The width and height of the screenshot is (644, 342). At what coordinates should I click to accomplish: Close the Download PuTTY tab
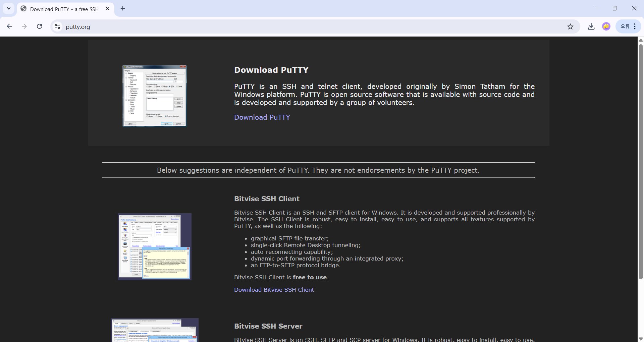click(x=107, y=9)
